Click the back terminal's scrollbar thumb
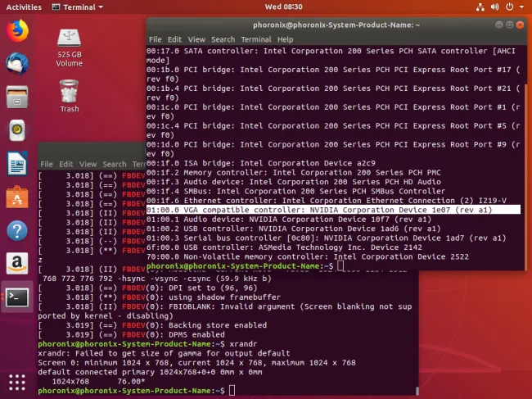 point(417,391)
